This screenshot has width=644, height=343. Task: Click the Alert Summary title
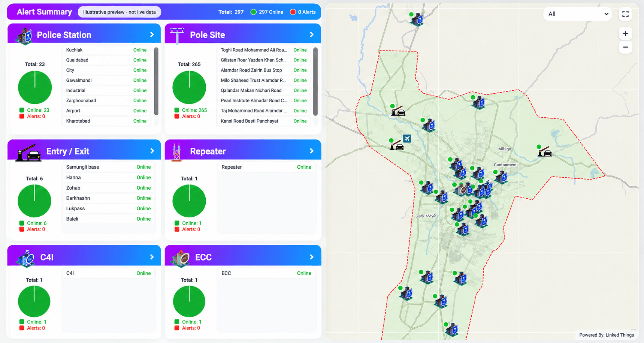pos(44,12)
